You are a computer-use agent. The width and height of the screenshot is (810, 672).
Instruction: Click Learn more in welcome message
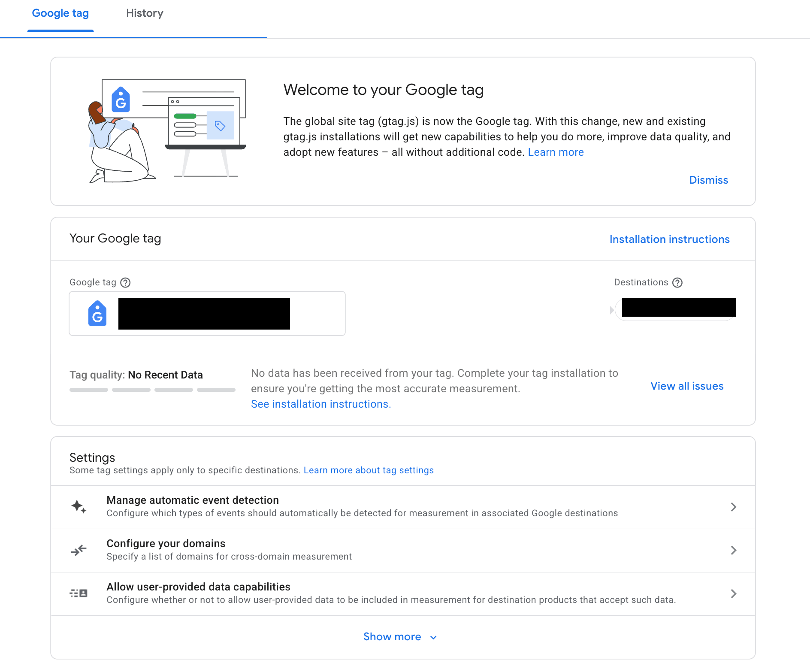[x=556, y=152]
